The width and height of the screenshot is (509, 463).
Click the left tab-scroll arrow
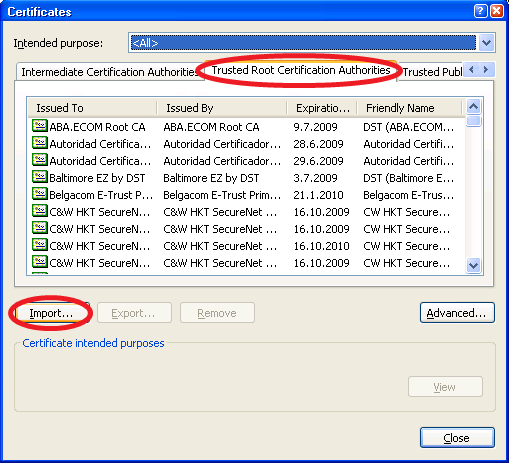(x=471, y=70)
